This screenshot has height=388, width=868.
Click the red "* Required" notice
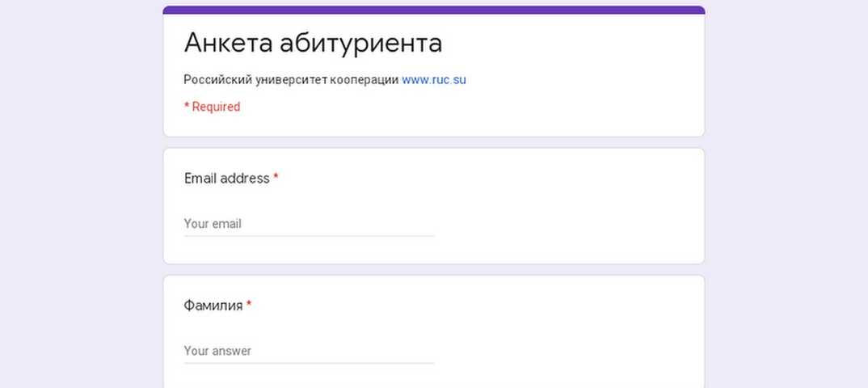pyautogui.click(x=212, y=107)
